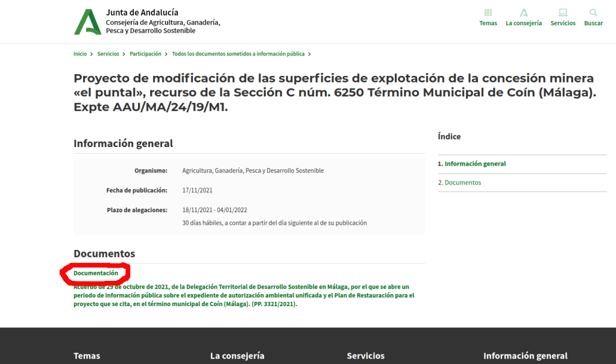Click the Servicios heading in the footer
616x364 pixels.
click(365, 356)
